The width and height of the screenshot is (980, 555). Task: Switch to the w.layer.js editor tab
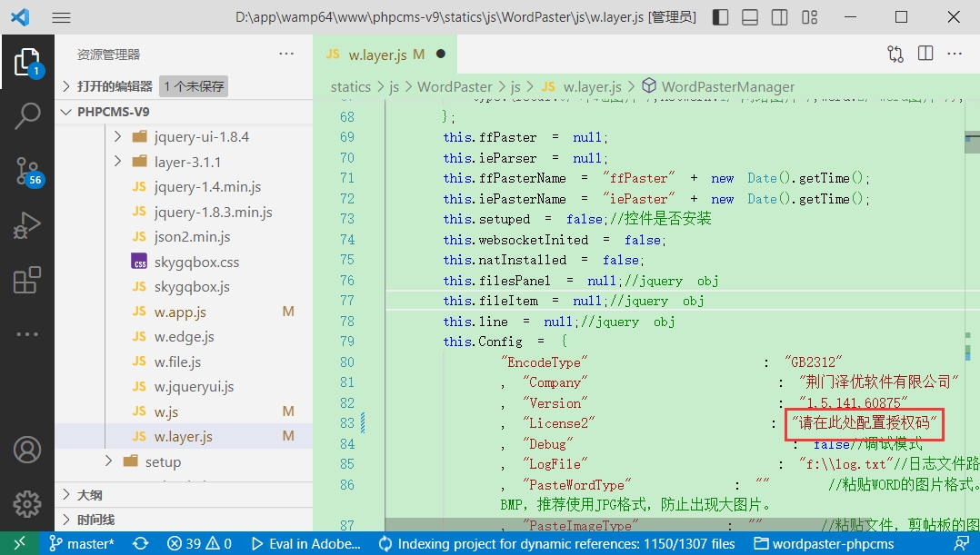(376, 55)
